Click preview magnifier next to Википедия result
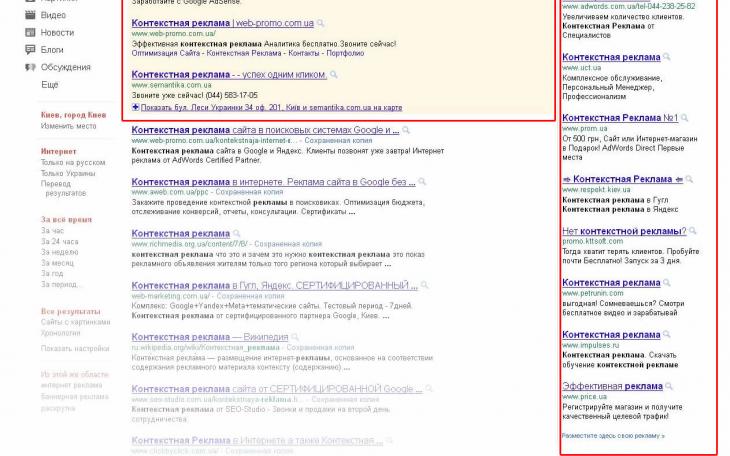The height and width of the screenshot is (456, 730). (x=296, y=338)
